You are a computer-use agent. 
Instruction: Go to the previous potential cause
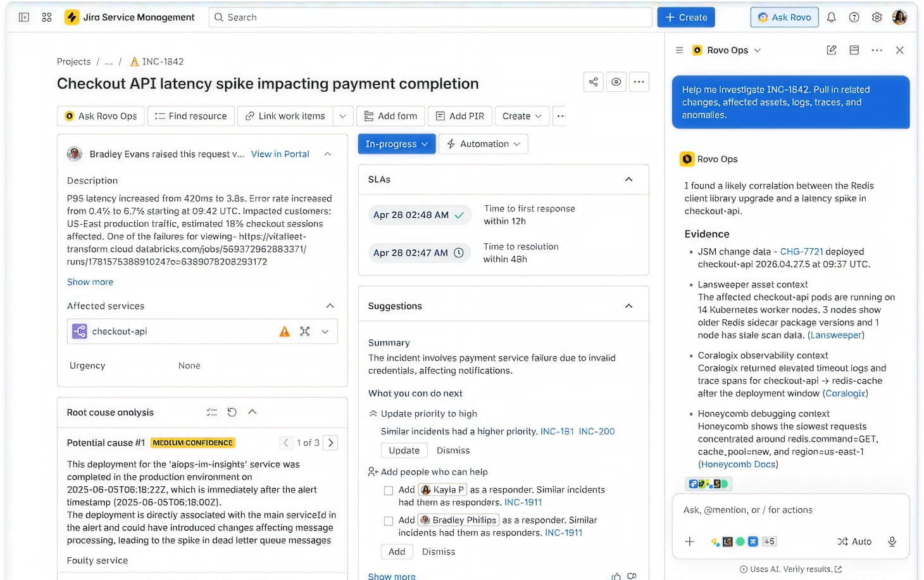[x=286, y=443]
